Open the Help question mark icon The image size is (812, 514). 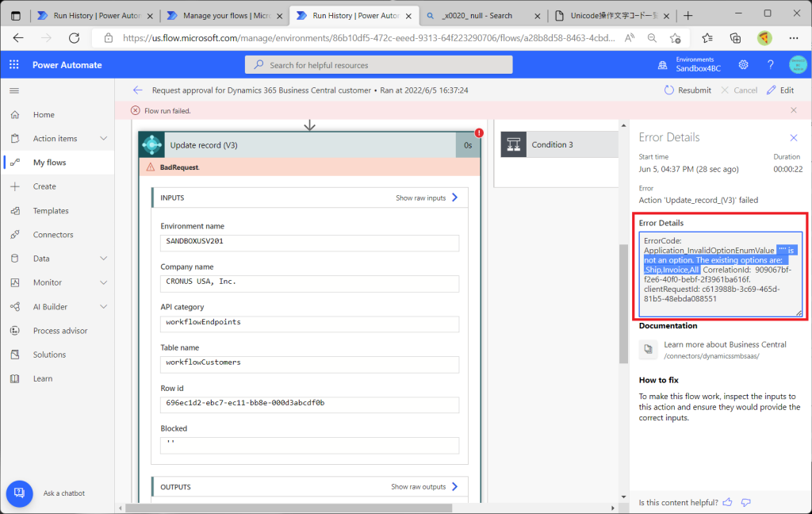point(770,65)
